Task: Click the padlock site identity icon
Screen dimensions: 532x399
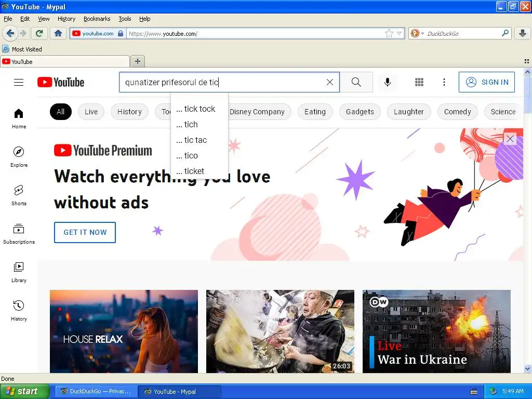Action: pyautogui.click(x=121, y=33)
